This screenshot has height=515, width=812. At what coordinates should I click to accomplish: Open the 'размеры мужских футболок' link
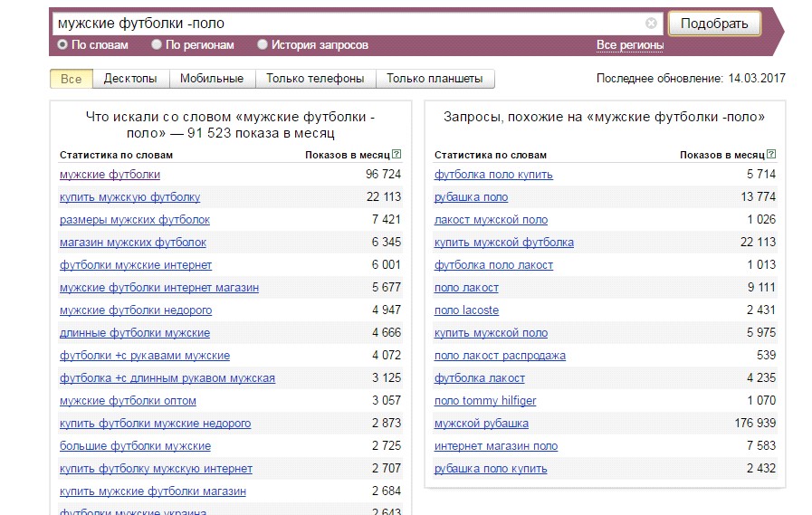[135, 220]
